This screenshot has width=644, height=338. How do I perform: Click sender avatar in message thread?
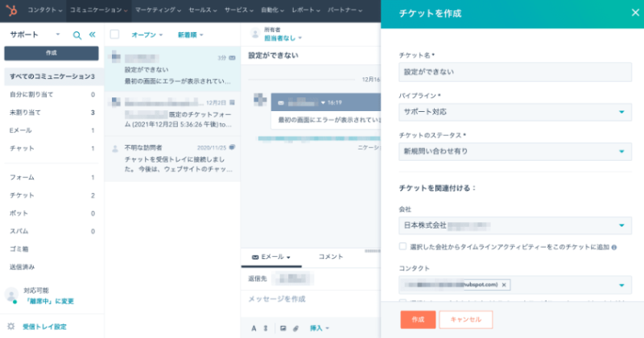[x=260, y=100]
